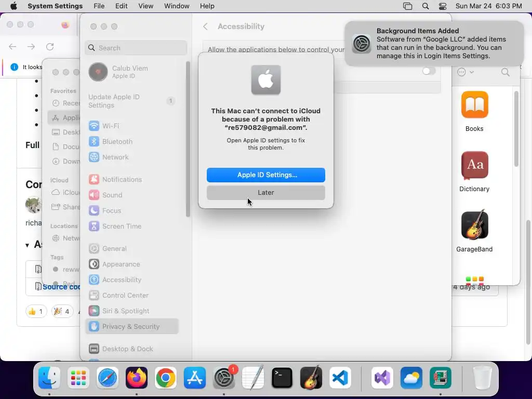532x399 pixels.
Task: Open the Calub Viem Apple ID profile
Action: tap(131, 72)
